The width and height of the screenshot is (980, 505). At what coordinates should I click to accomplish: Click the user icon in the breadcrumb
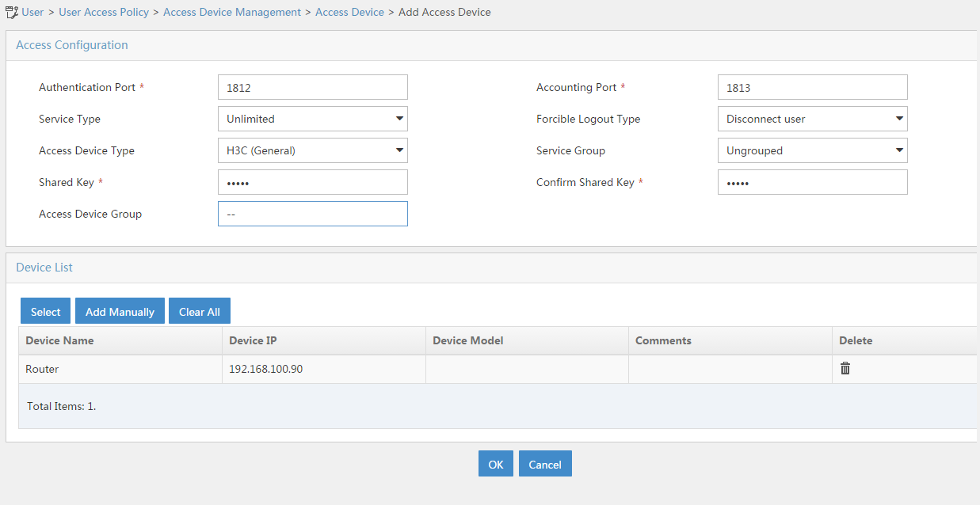point(11,11)
